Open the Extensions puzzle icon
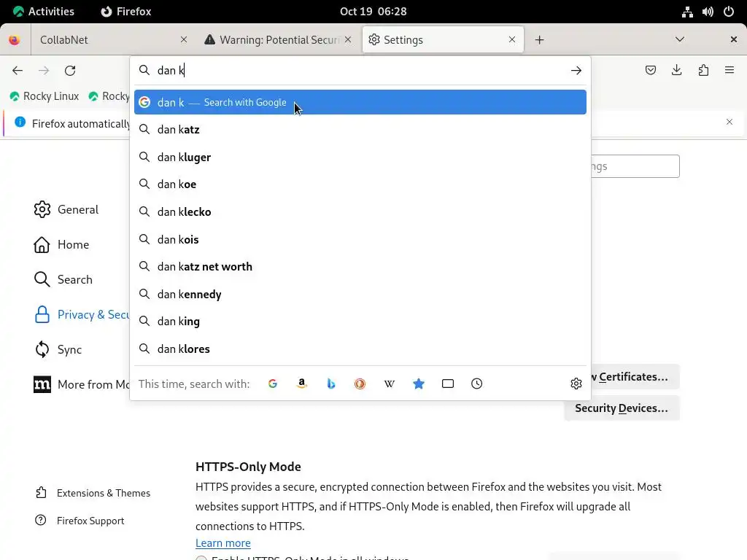 (703, 71)
